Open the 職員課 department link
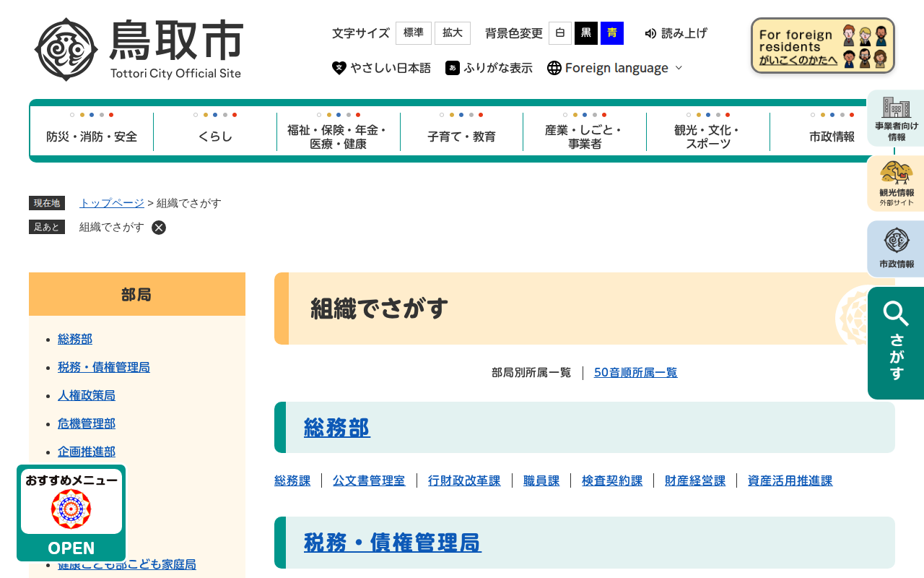This screenshot has height=578, width=924. [x=541, y=480]
